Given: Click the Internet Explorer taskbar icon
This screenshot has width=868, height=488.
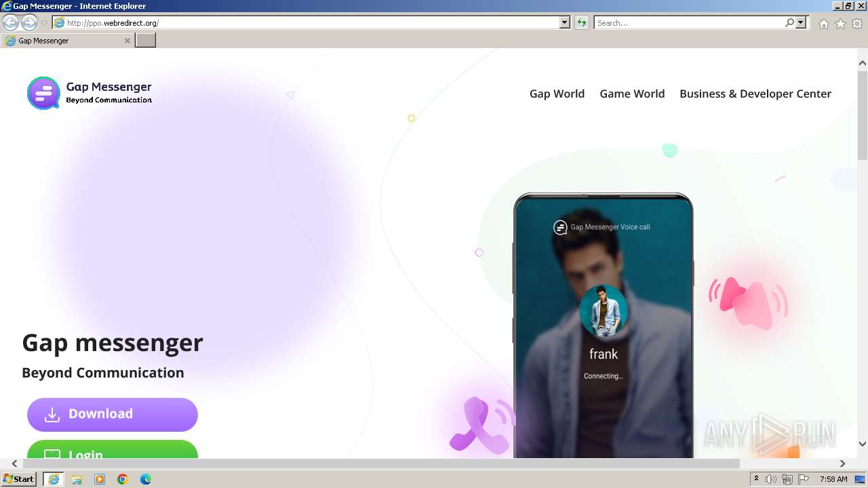Looking at the screenshot, I should pos(53,479).
